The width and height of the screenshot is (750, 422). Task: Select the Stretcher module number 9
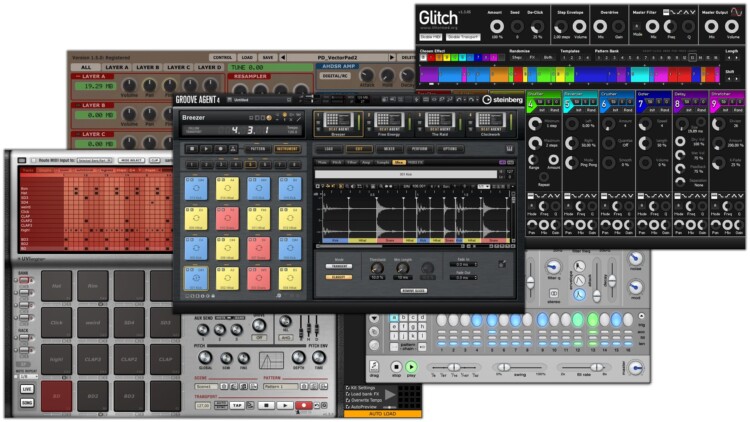[x=714, y=104]
